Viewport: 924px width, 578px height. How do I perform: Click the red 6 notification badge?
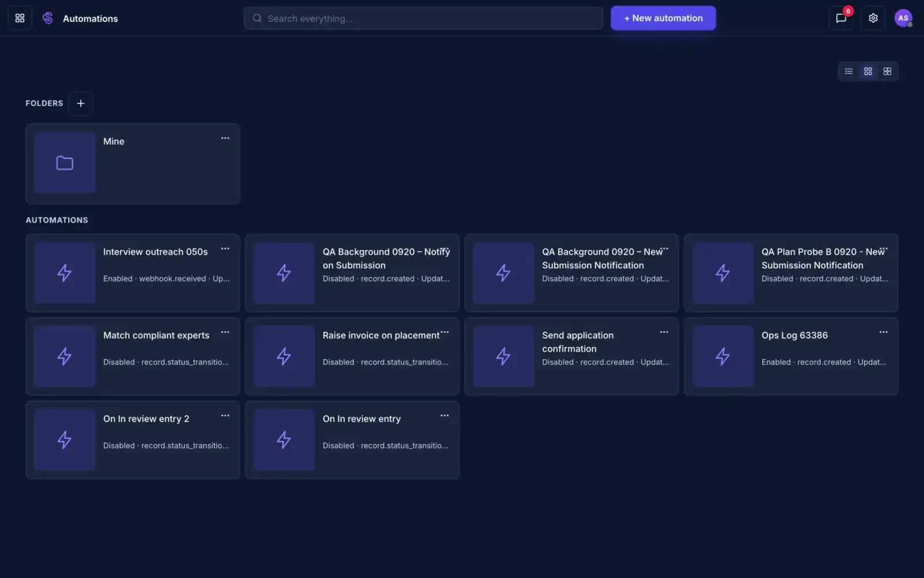(848, 11)
